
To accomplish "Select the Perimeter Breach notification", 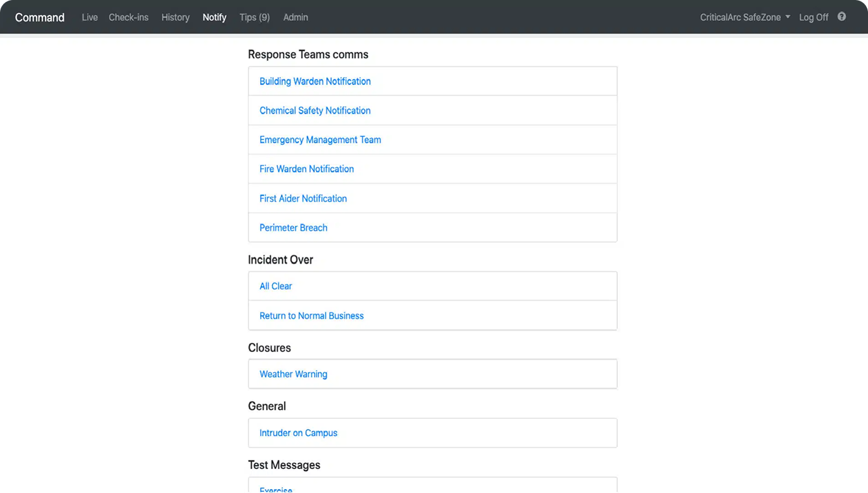I will [293, 228].
